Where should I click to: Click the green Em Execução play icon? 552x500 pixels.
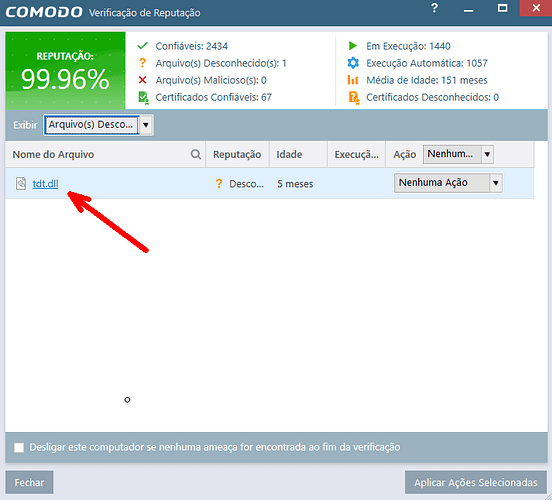(x=352, y=46)
